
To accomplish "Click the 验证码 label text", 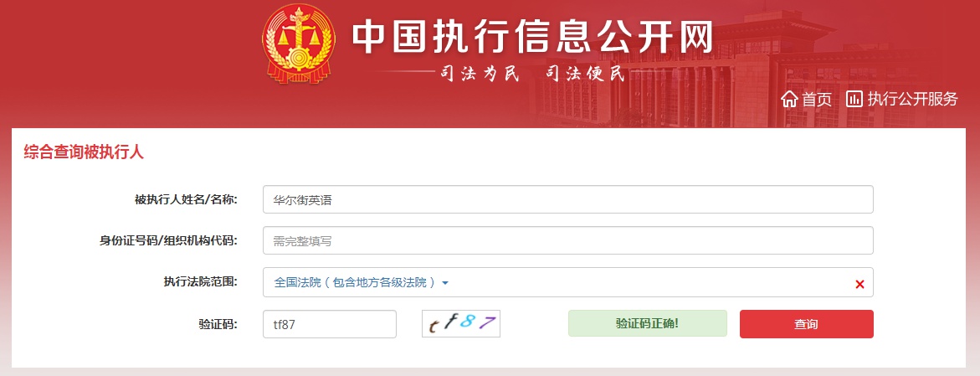I will click(218, 324).
